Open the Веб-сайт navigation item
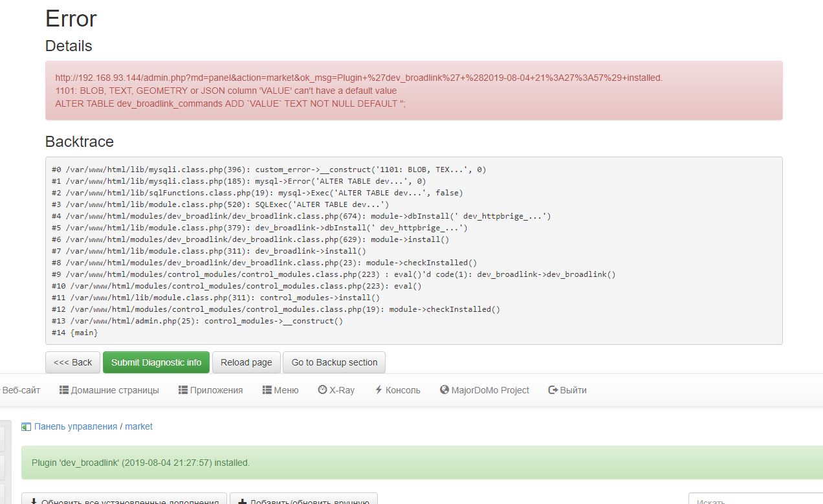This screenshot has height=504, width=823. click(20, 390)
